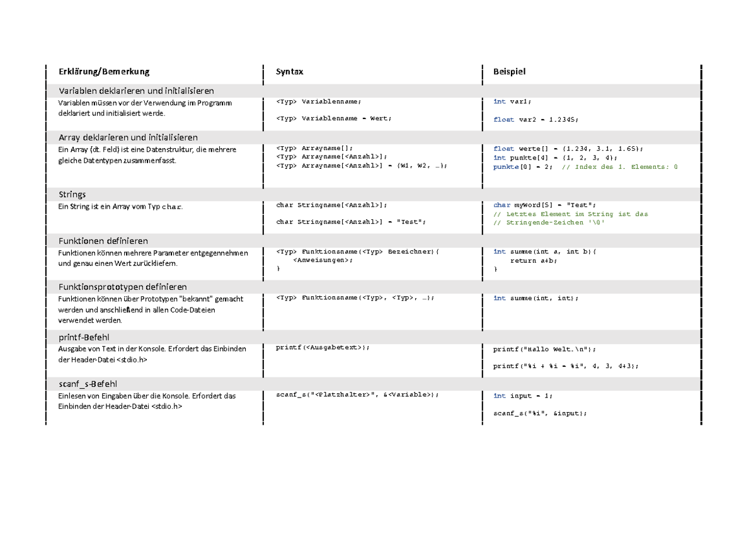Click the 'Syntax' column header

pos(289,72)
